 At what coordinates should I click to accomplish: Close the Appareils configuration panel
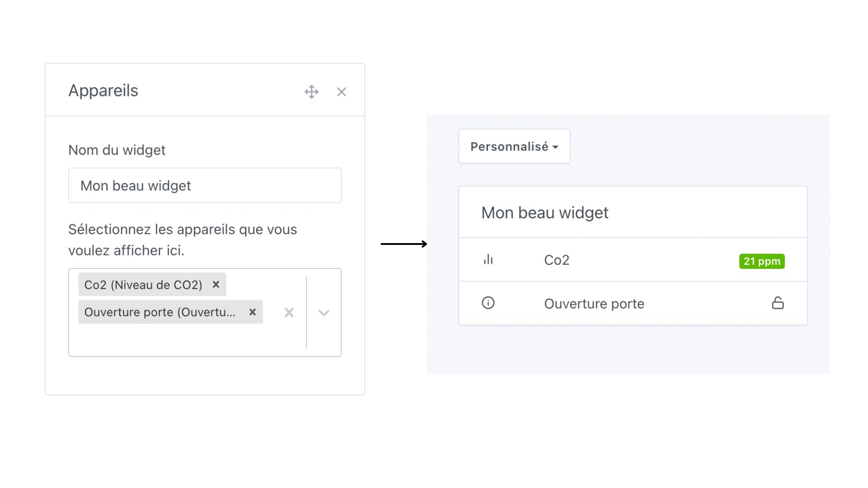pos(341,91)
